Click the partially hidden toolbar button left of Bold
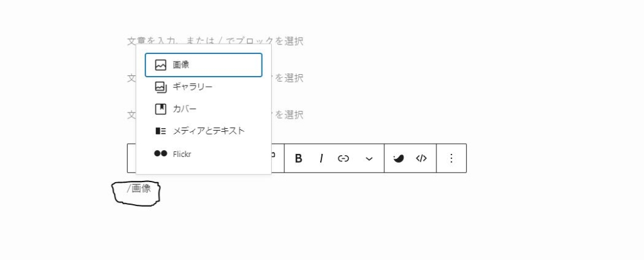Image resolution: width=644 pixels, height=260 pixels. (275, 154)
